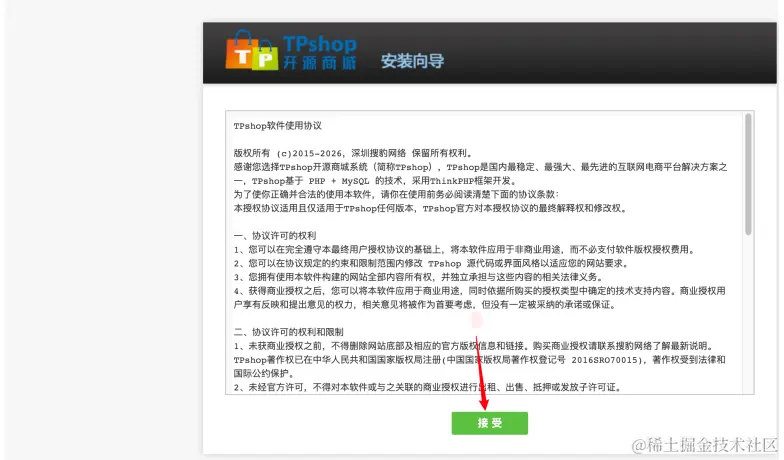Click the 稀土掘金技术社区 watermark
This screenshot has height=460, width=784.
click(x=704, y=444)
